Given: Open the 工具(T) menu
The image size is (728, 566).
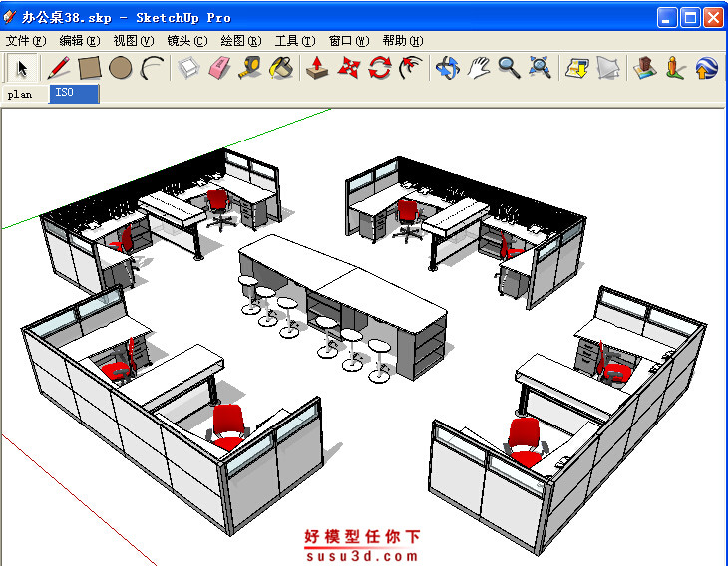Looking at the screenshot, I should 295,41.
